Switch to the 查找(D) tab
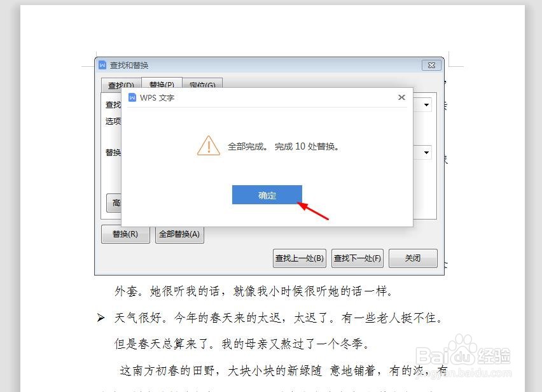 [121, 84]
